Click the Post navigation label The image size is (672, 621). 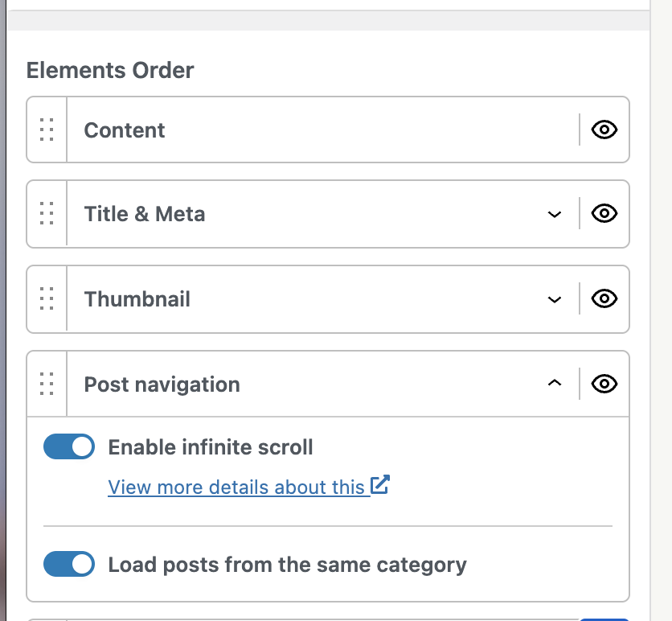click(162, 385)
